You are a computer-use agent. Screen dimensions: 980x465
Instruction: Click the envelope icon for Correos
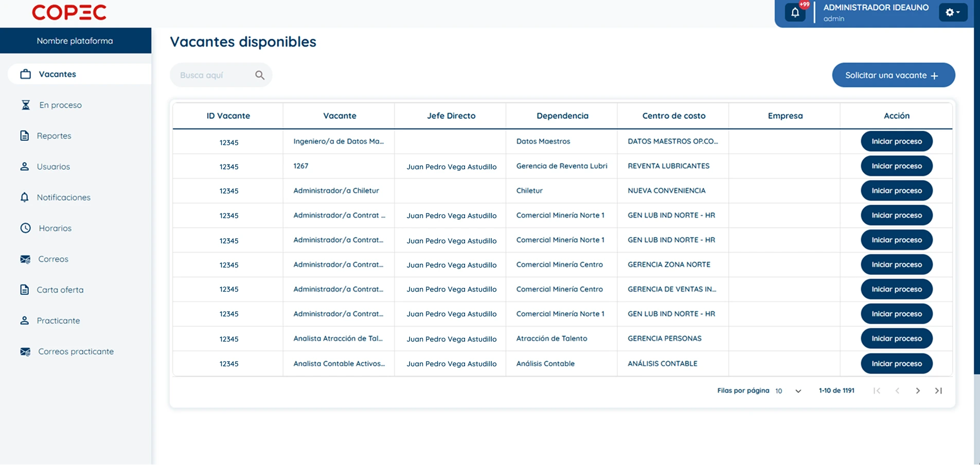25,259
